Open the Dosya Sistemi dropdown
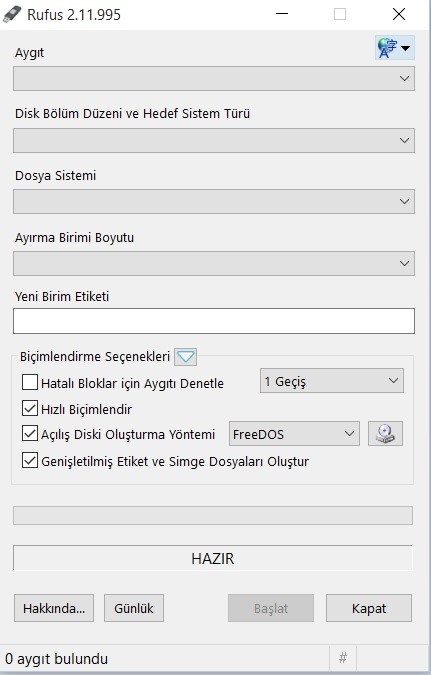The width and height of the screenshot is (431, 675). click(214, 201)
